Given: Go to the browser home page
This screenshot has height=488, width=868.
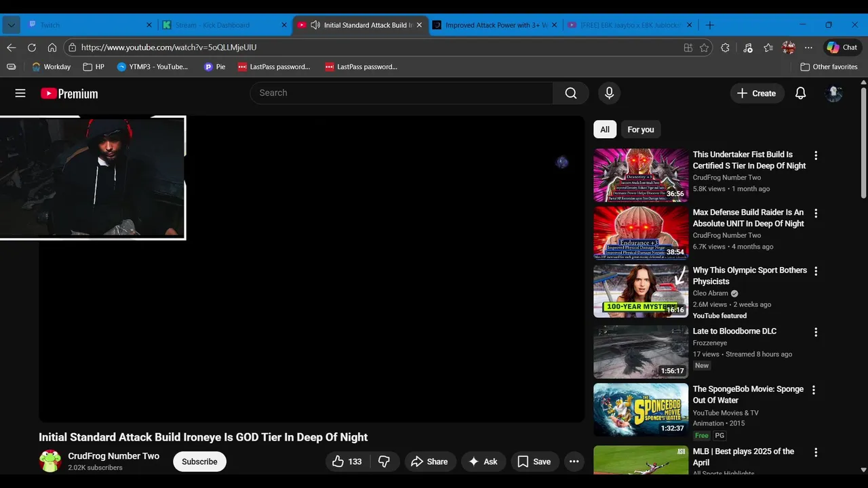Looking at the screenshot, I should pos(52,47).
